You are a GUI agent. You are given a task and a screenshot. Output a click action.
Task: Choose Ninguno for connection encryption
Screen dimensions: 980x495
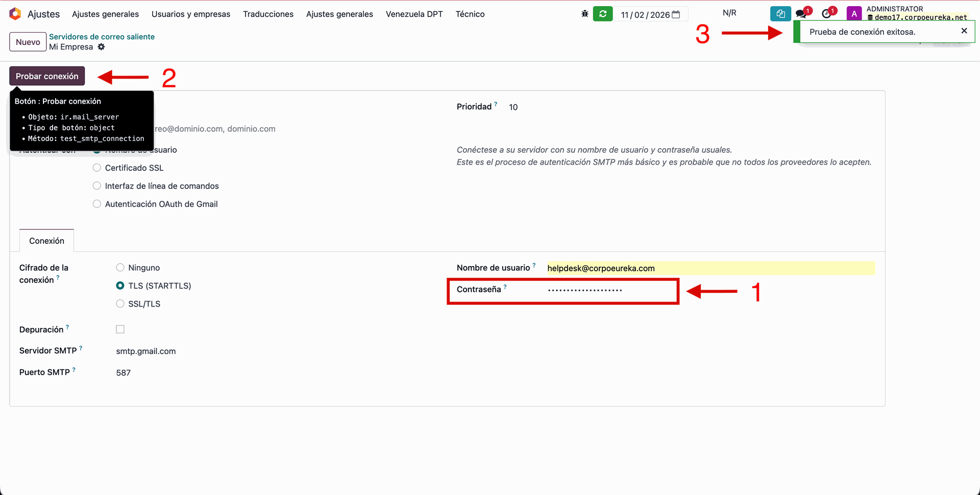(x=120, y=268)
